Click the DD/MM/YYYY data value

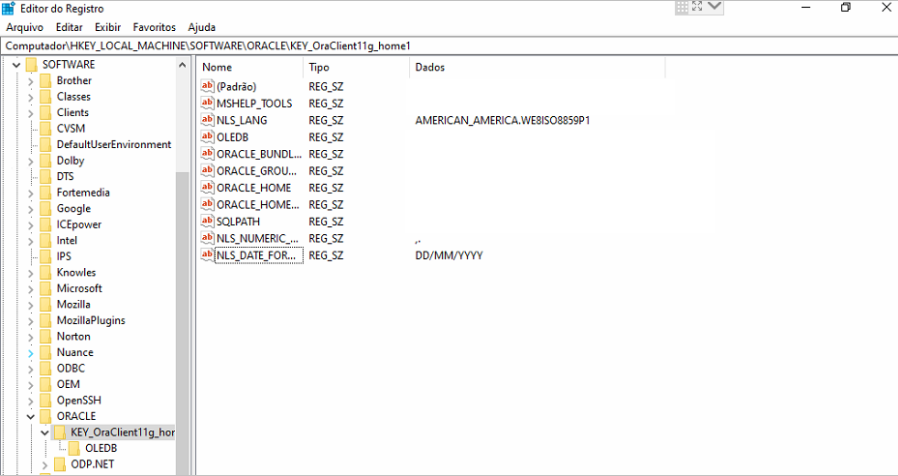pyautogui.click(x=449, y=255)
